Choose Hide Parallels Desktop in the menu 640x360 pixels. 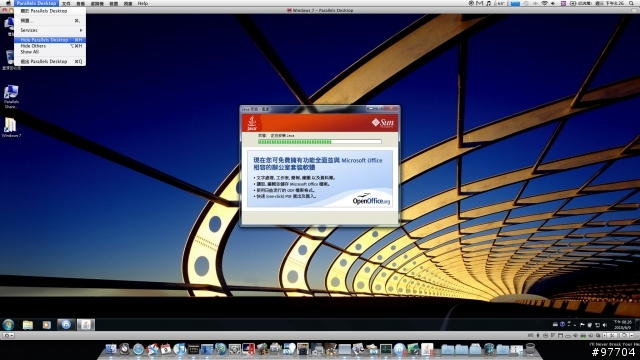(50, 40)
